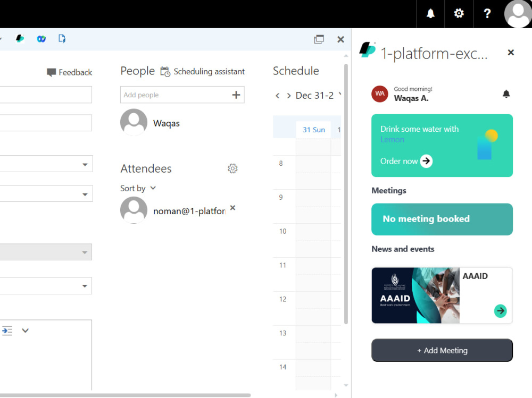Screen dimensions: 532x398
Task: Click the plus icon to add people
Action: 236,95
